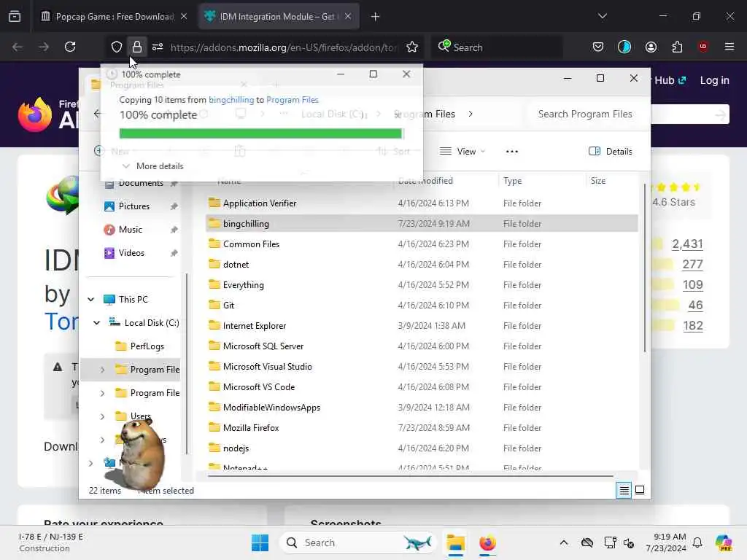This screenshot has width=747, height=560.
Task: Switch to large icons view in Explorer
Action: click(640, 490)
